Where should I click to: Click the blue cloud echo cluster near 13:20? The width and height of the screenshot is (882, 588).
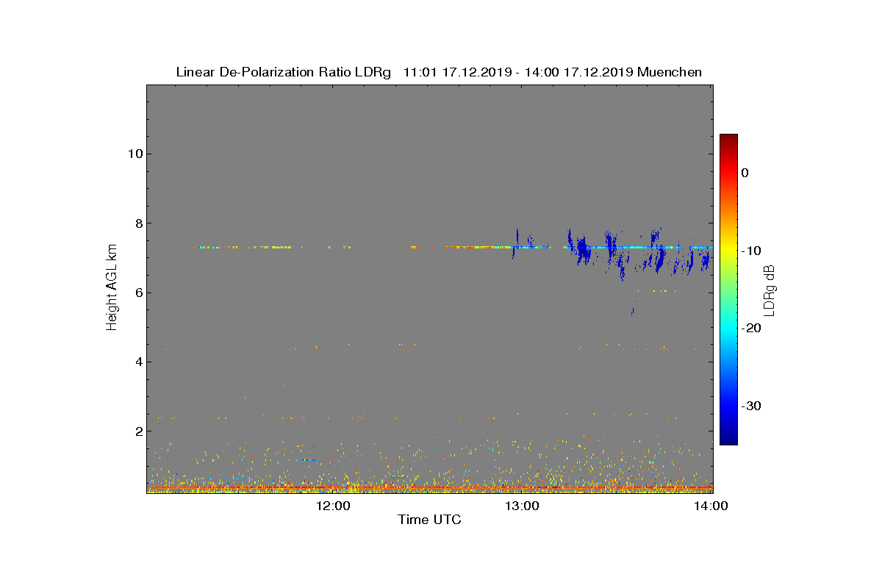pos(582,250)
